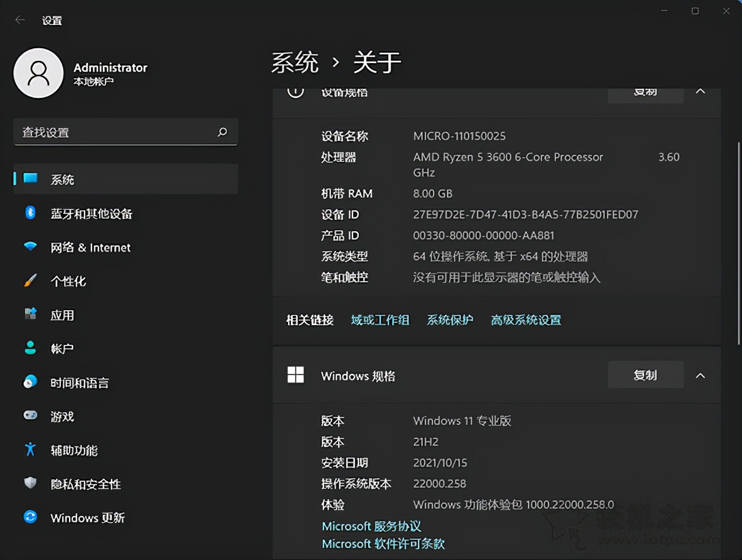Screen dimensions: 742x560
Task: Open 高级系统设置 link
Action: [526, 320]
